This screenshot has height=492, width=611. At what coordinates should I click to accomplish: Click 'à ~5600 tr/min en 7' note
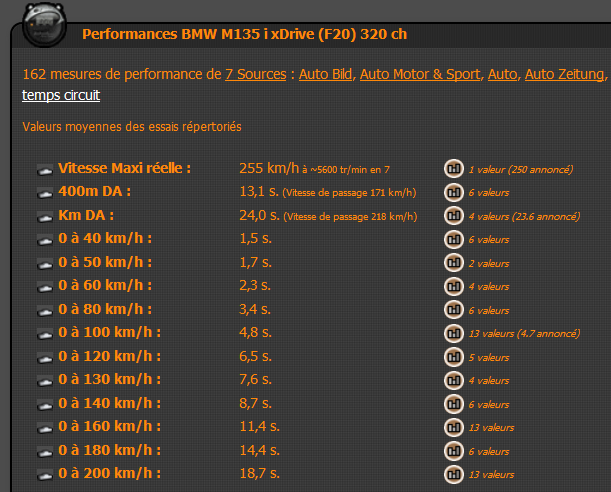(x=346, y=169)
